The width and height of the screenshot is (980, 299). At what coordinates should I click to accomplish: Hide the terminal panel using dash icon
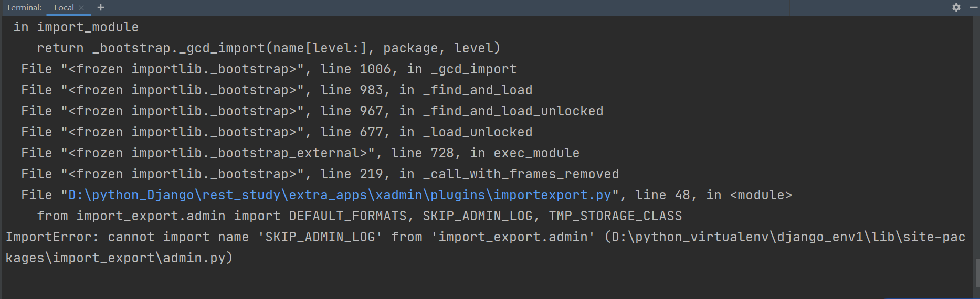(973, 7)
